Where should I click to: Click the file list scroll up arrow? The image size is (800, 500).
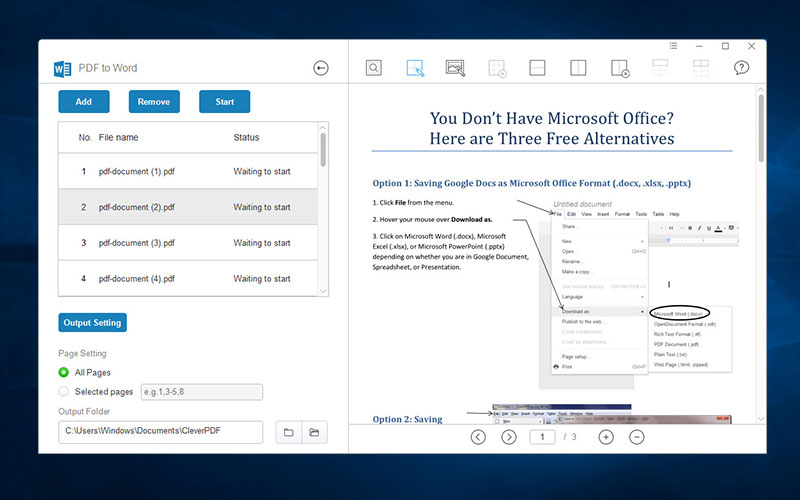(323, 127)
